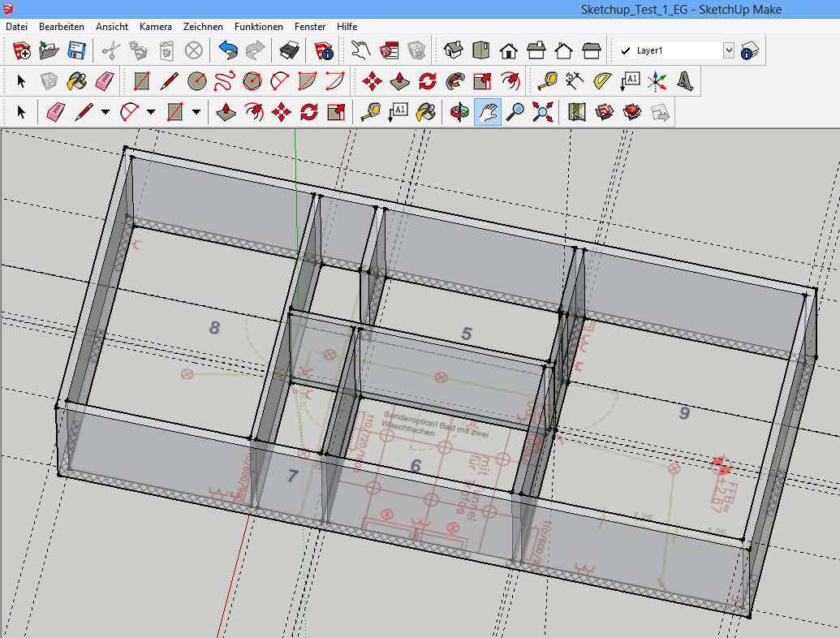Screen dimensions: 840x638
Task: Open the Extension Warehouse ruby icon
Action: (633, 113)
